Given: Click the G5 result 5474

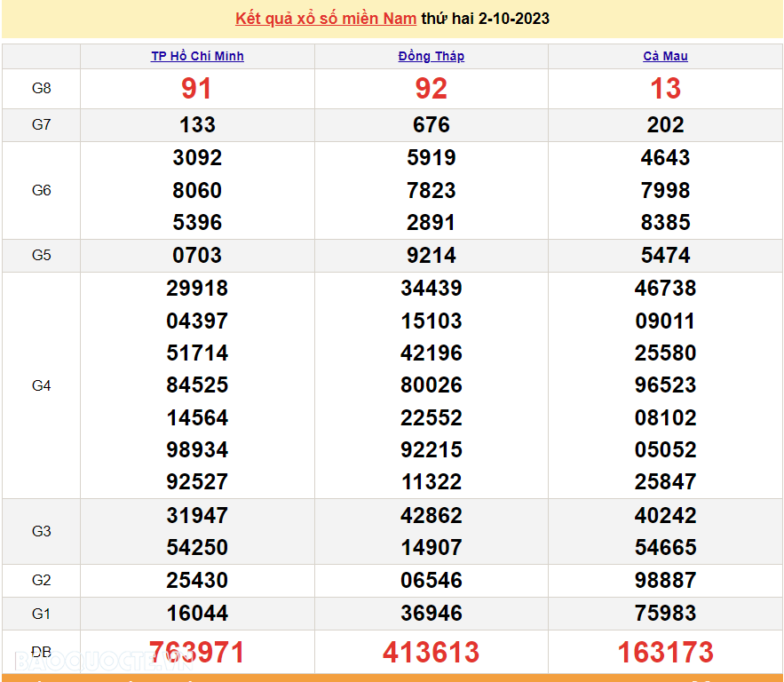Looking at the screenshot, I should (x=665, y=256).
